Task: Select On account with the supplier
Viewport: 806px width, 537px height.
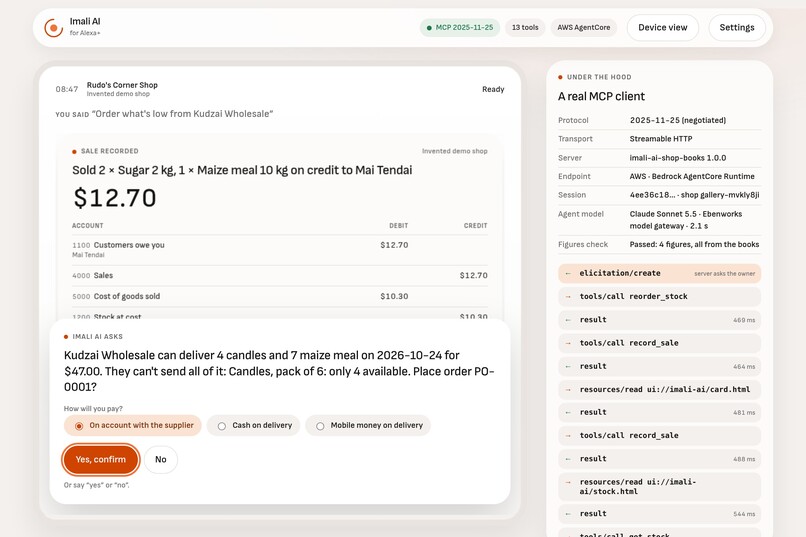Action: pyautogui.click(x=133, y=425)
